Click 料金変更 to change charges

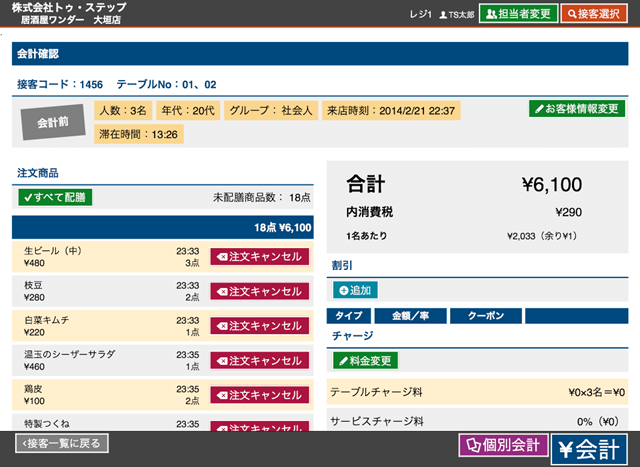(x=367, y=360)
